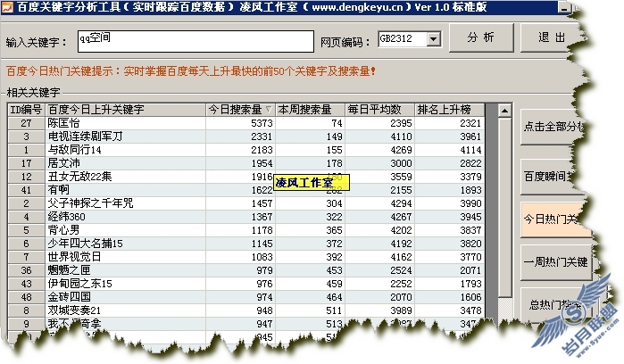Select the row 金砖四国
The height and width of the screenshot is (364, 624).
coord(245,297)
